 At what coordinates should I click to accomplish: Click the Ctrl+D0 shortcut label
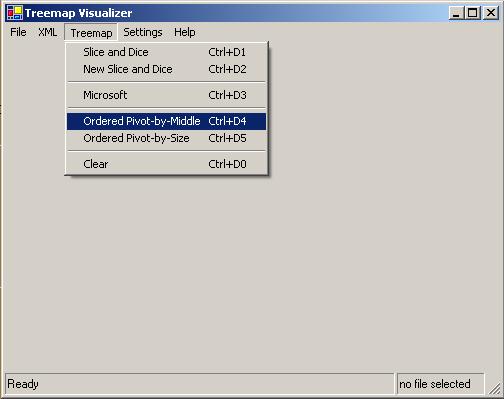(x=227, y=164)
